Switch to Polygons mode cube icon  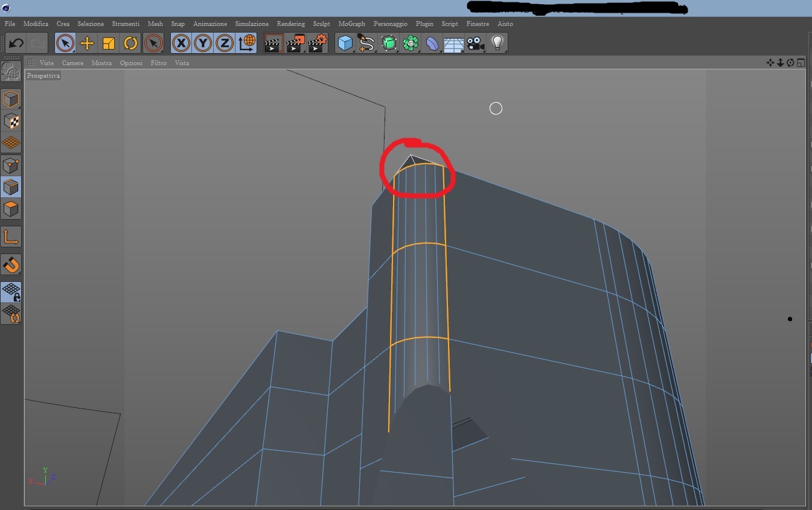(x=11, y=209)
